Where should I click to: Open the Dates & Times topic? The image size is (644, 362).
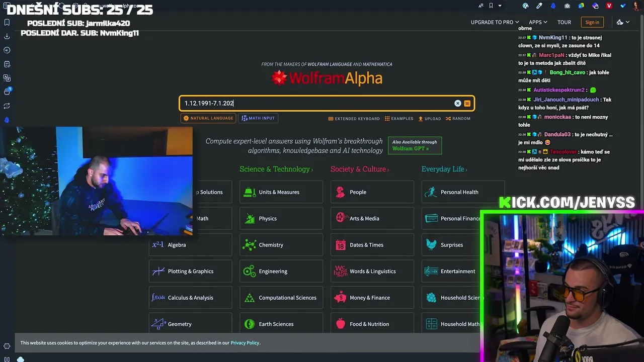click(372, 245)
